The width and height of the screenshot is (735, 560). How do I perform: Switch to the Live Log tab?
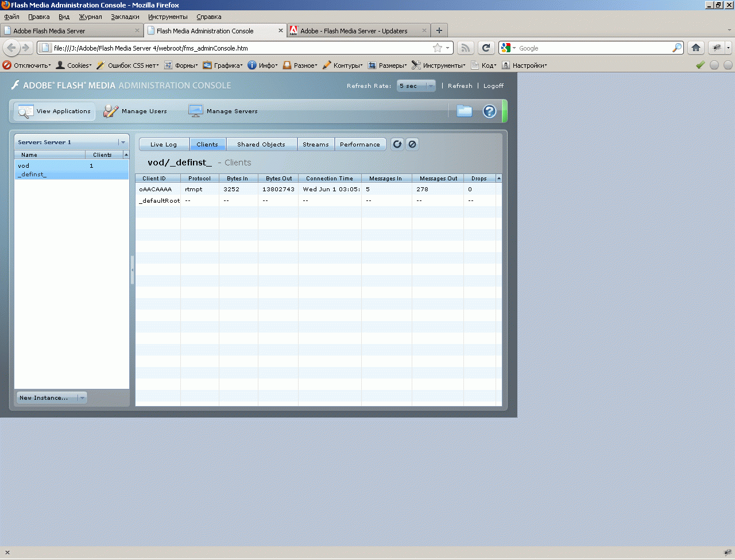(164, 144)
